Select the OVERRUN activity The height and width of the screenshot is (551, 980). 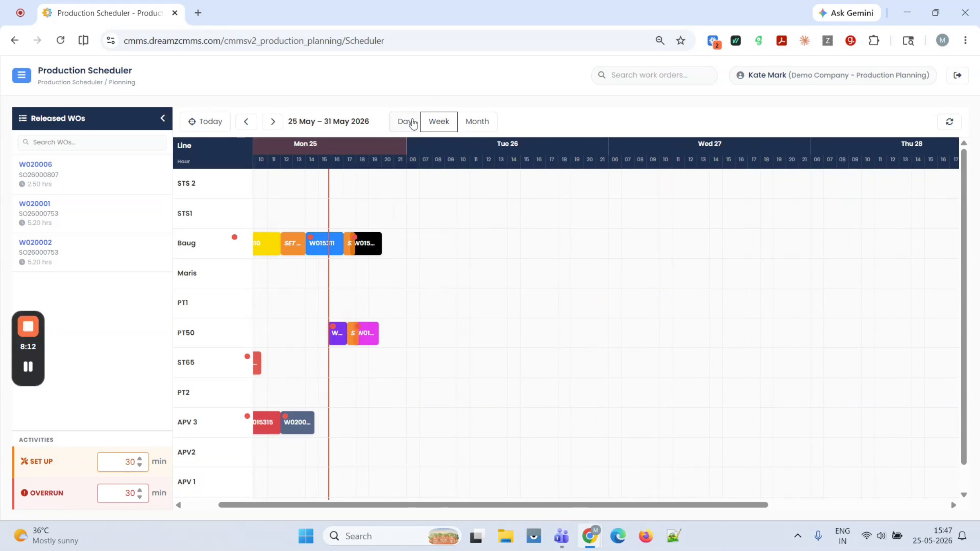pyautogui.click(x=42, y=493)
